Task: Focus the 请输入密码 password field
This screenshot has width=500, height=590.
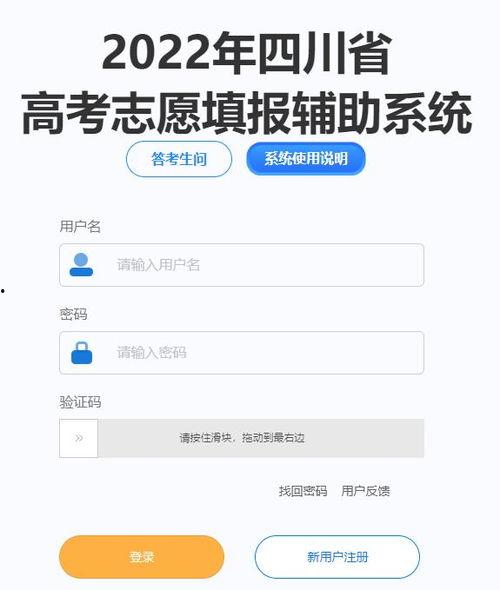Action: click(242, 353)
